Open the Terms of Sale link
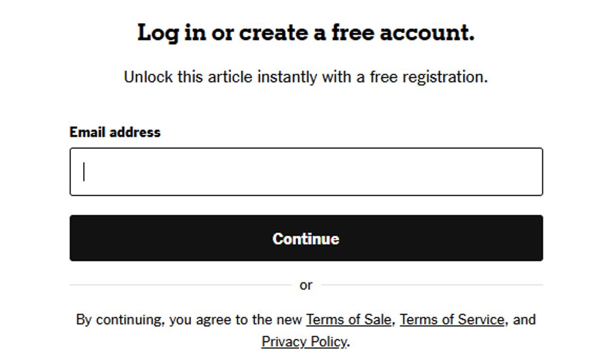The image size is (605, 364). coord(348,320)
